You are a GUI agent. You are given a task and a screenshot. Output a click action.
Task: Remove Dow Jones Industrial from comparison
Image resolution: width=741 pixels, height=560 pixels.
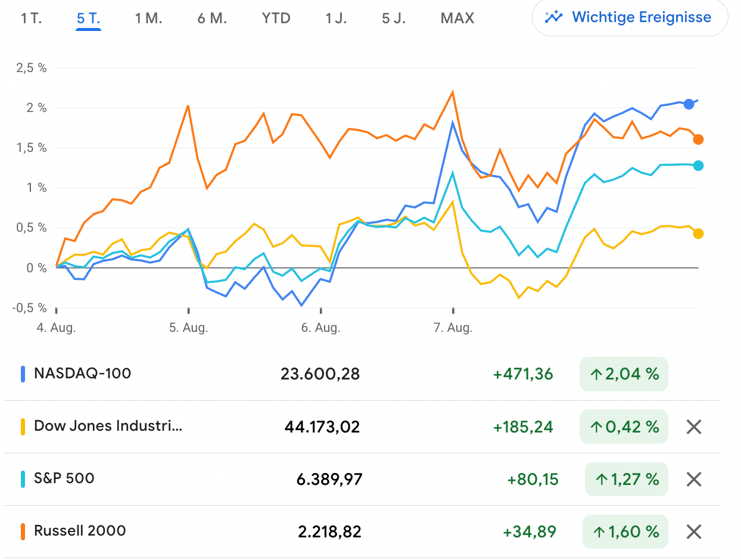tap(694, 427)
